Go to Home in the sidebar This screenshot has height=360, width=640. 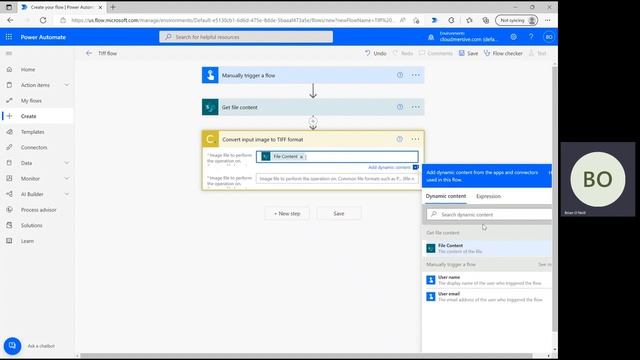click(28, 69)
